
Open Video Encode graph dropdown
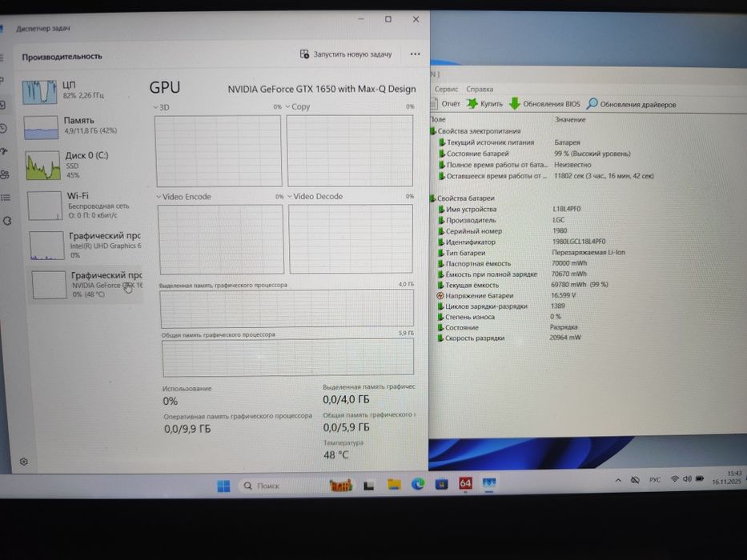(x=184, y=197)
